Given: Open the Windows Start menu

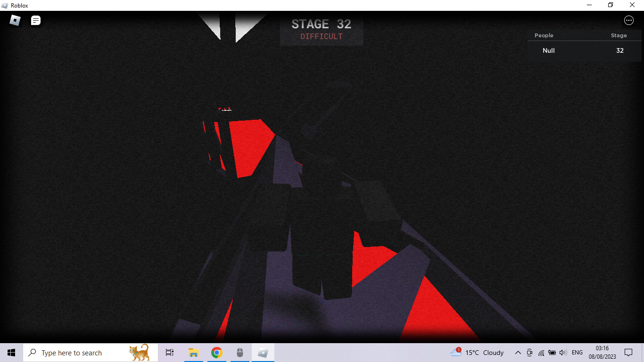Looking at the screenshot, I should 11,353.
